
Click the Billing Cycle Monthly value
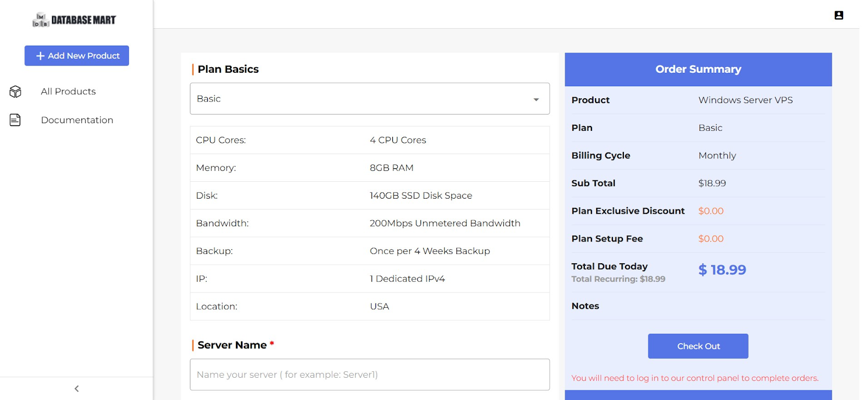[717, 156]
